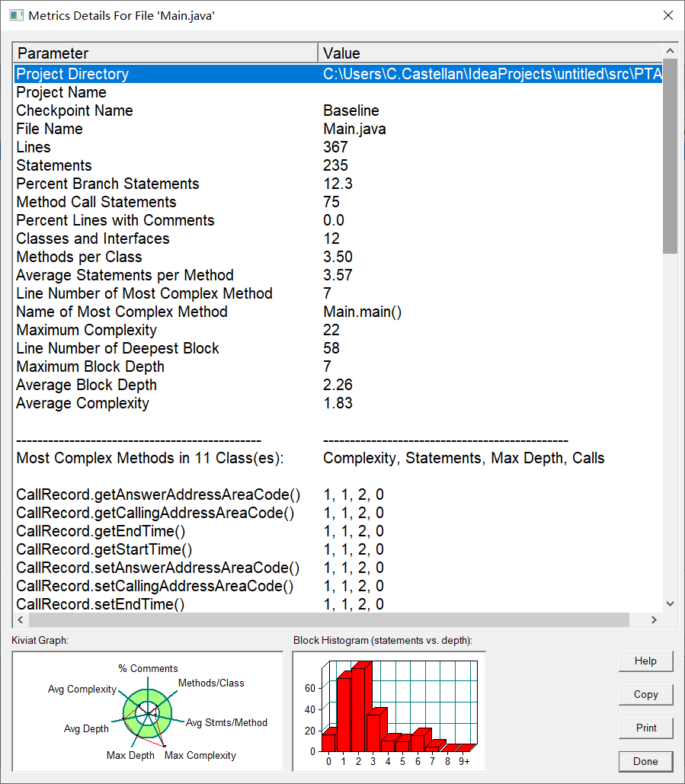Select Line Number of Deepest Block row
The height and width of the screenshot is (784, 685).
[x=338, y=348]
